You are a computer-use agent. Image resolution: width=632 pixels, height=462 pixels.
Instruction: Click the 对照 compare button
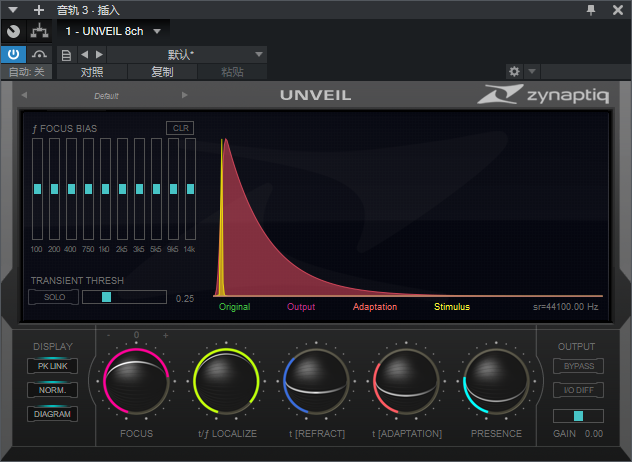click(x=92, y=72)
